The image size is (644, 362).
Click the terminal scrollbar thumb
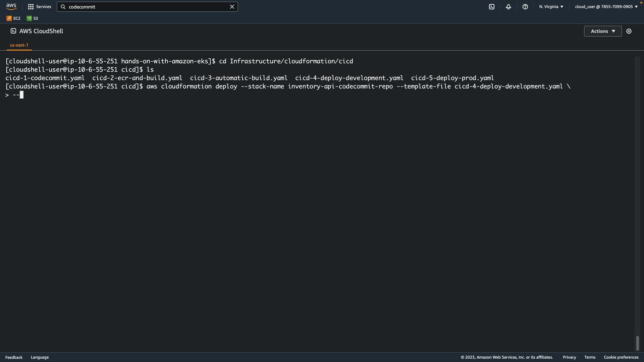coord(637,343)
